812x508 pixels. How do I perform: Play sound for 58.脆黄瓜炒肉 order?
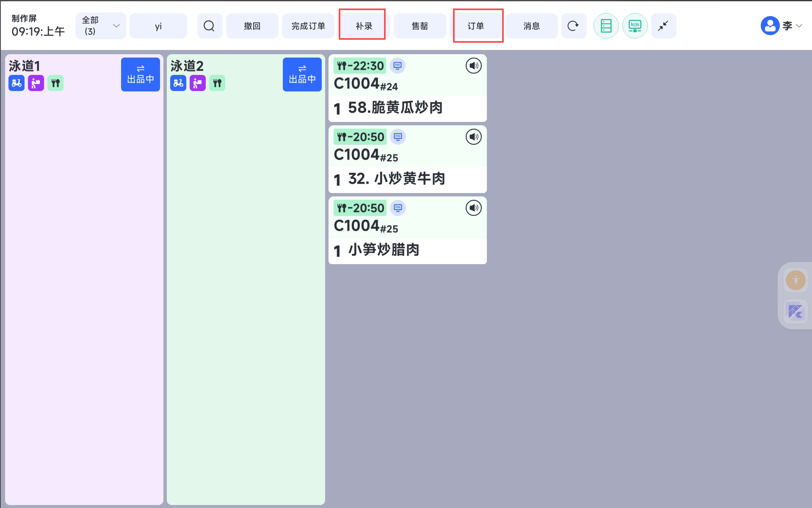[x=473, y=66]
